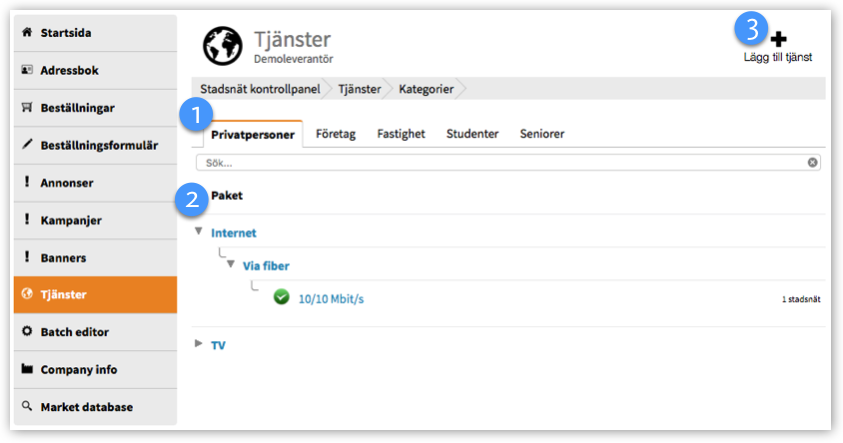Select the Seniorer tab
Viewport: 843px width, 443px height.
click(541, 134)
